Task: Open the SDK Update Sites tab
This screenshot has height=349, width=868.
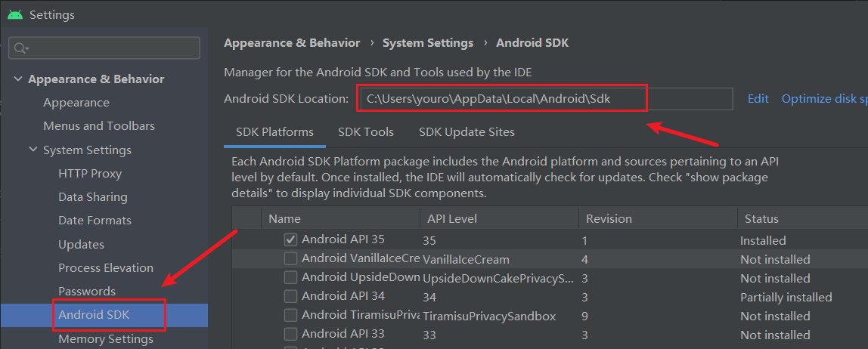Action: point(467,132)
